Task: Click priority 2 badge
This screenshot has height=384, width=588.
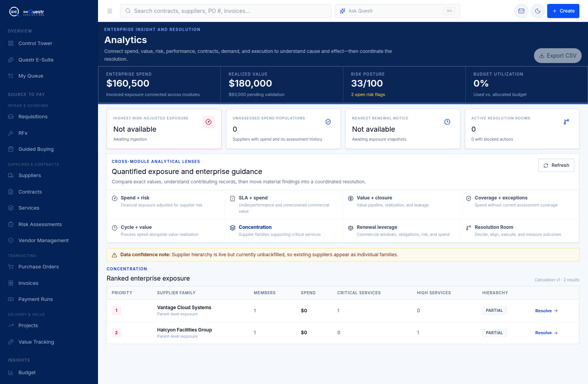Action: tap(116, 333)
